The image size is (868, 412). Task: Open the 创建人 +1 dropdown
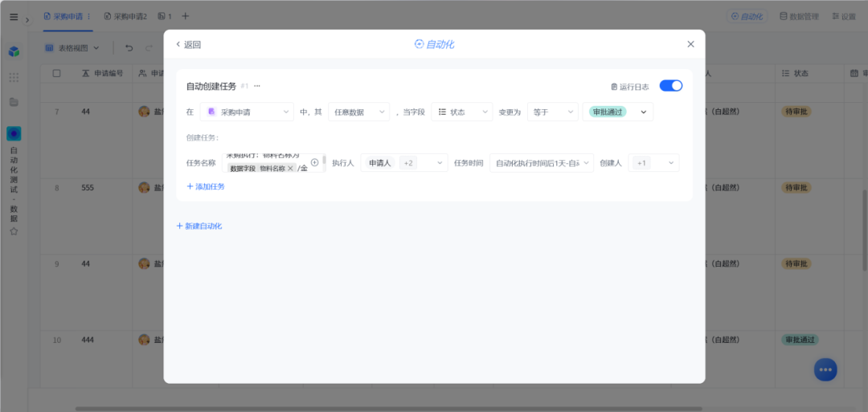coord(653,163)
